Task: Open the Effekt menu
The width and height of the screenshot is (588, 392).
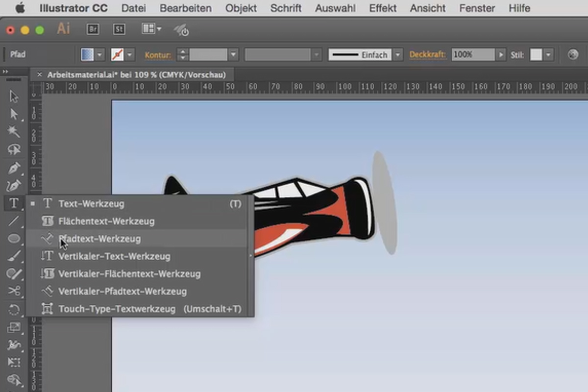Action: click(383, 8)
